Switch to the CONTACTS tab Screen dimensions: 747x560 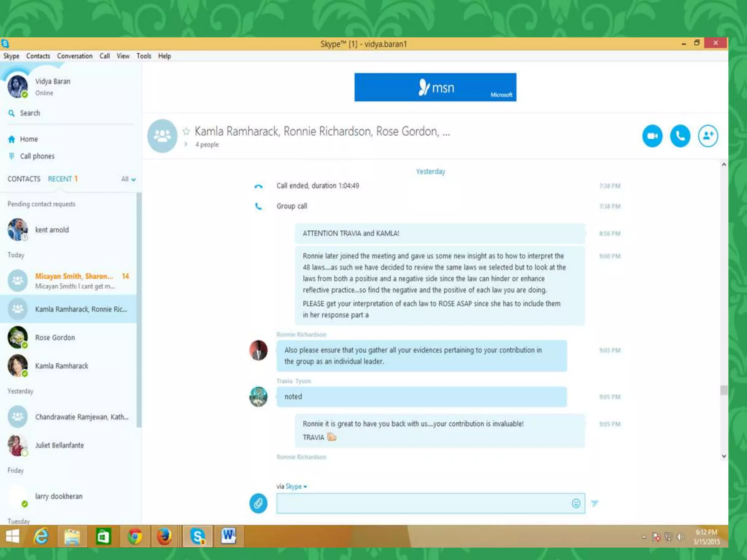click(x=24, y=179)
